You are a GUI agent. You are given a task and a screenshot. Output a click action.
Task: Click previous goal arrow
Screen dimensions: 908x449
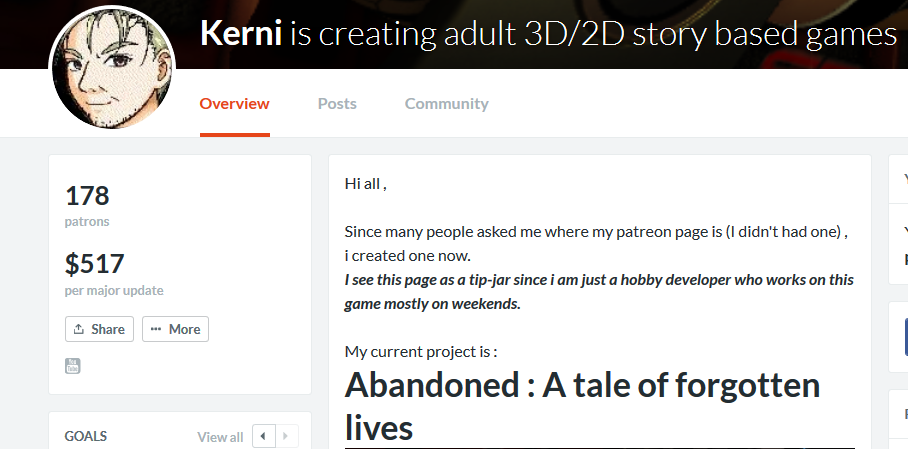click(x=263, y=436)
